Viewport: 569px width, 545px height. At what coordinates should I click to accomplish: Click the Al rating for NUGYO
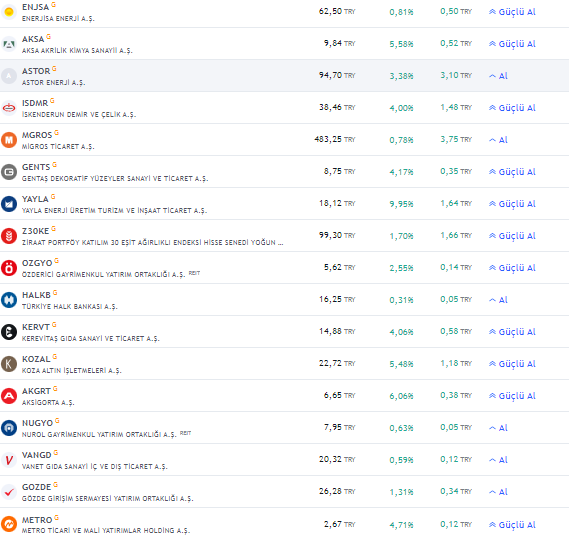click(498, 428)
